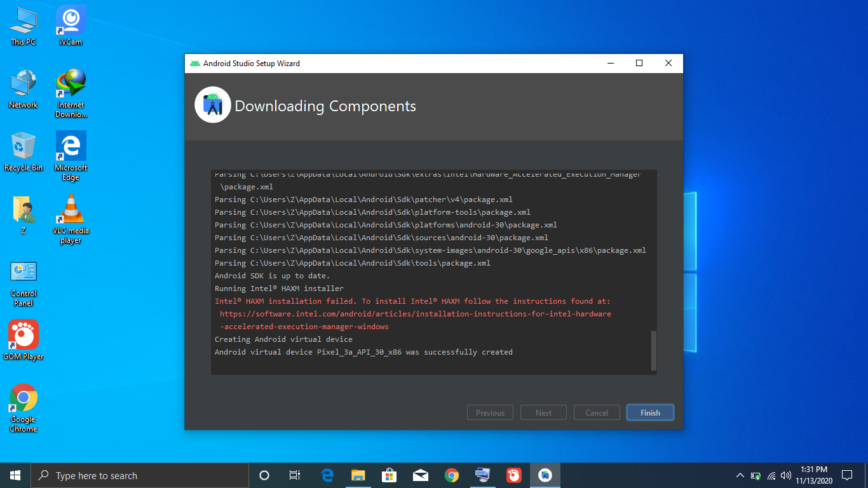Open the Windows Start menu
Screen dimensions: 868x488
tap(15, 475)
